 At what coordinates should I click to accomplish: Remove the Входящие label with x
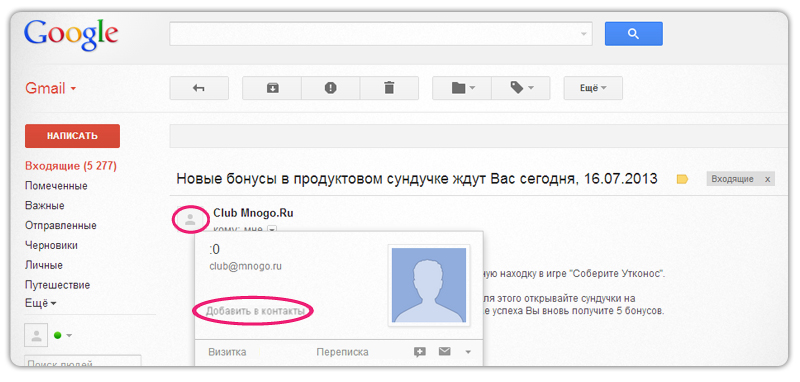(x=767, y=179)
